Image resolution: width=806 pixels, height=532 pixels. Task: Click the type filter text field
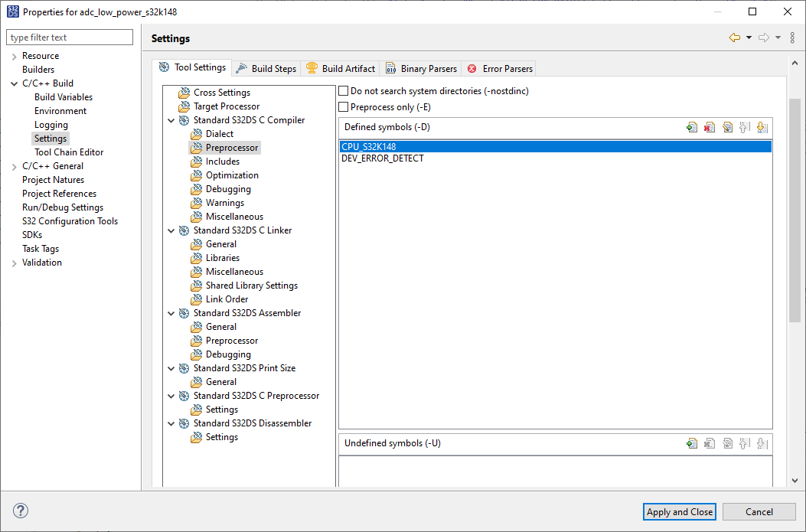pyautogui.click(x=69, y=37)
